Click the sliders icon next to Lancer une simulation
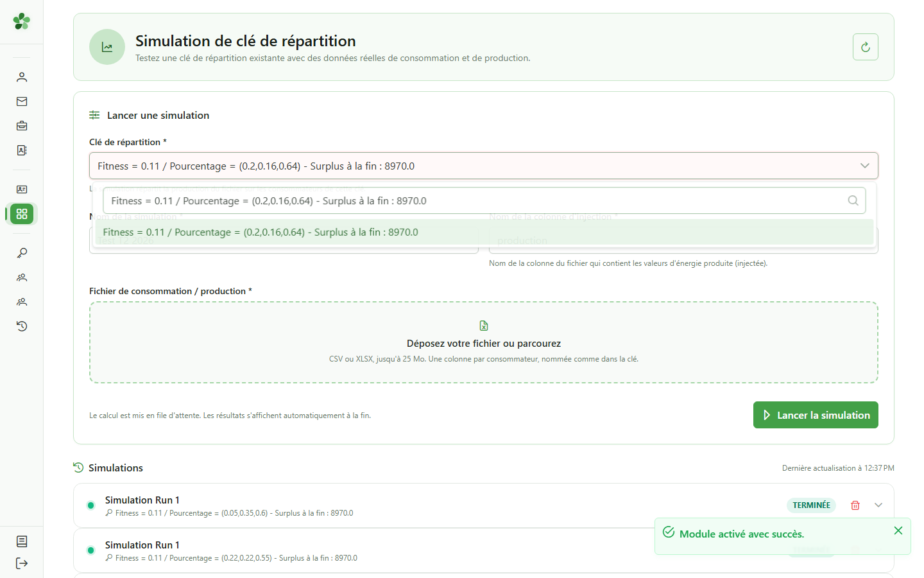The width and height of the screenshot is (924, 578). click(x=94, y=115)
